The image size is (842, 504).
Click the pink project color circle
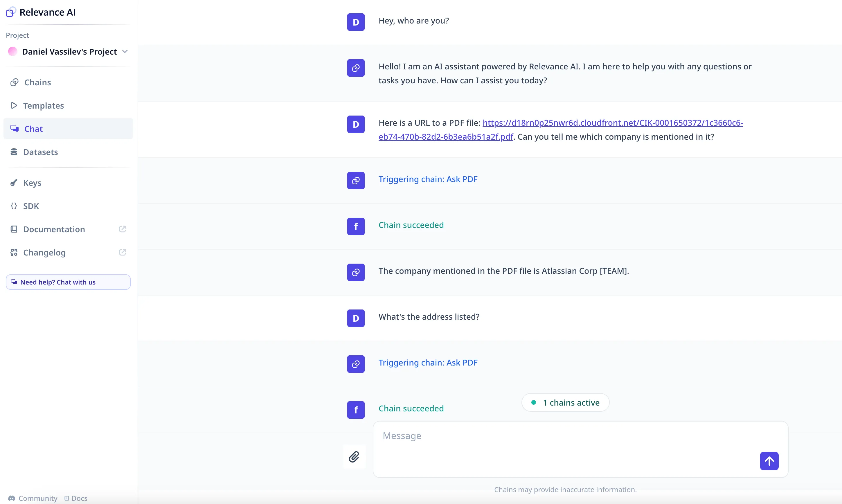[12, 51]
